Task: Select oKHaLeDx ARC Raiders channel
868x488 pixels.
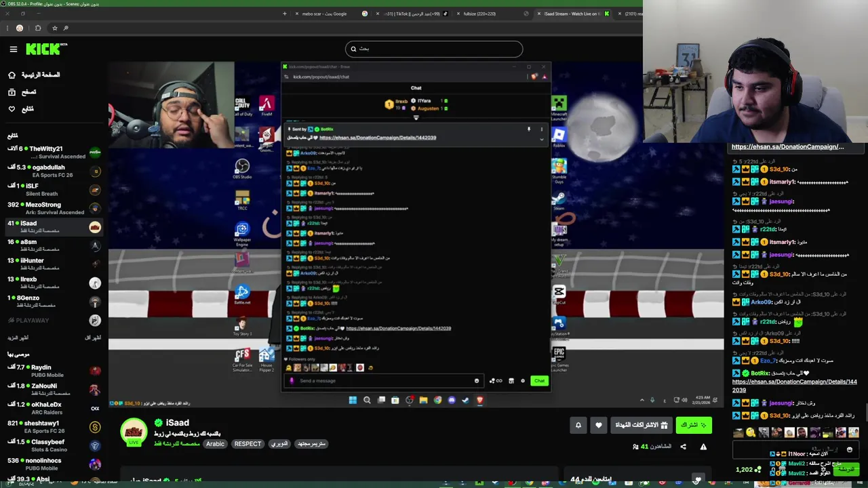Action: 54,408
